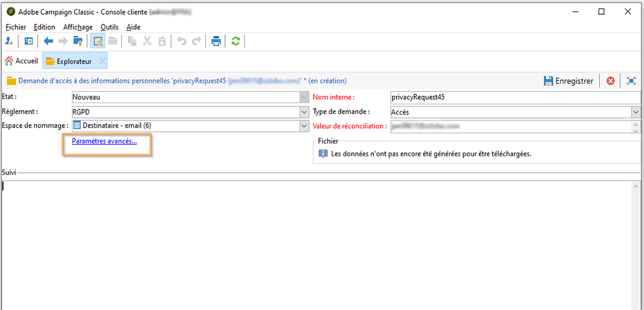Click the user login/disconnect icon in toolbar
The width and height of the screenshot is (644, 310).
tap(9, 41)
